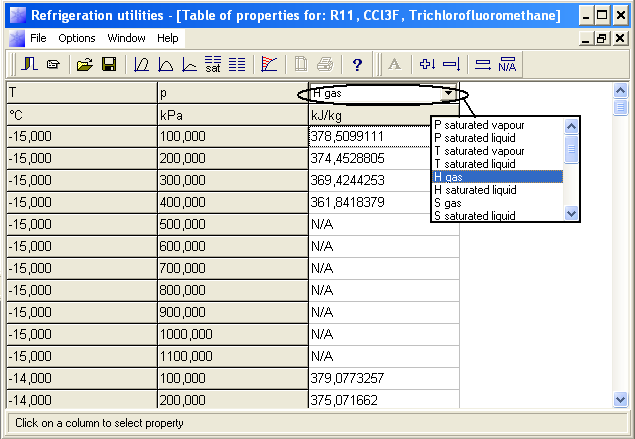Viewport: 635px width, 439px height.
Task: Click the pressure cell '900,000'
Action: pyautogui.click(x=233, y=312)
